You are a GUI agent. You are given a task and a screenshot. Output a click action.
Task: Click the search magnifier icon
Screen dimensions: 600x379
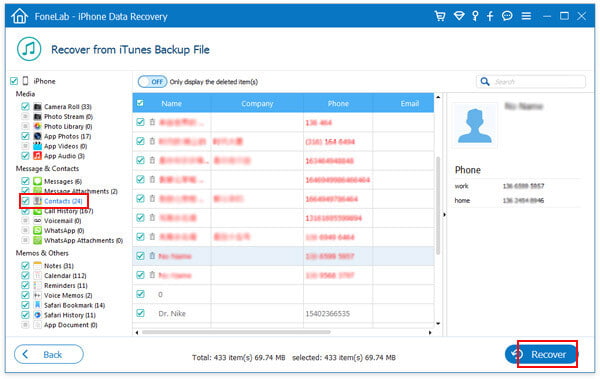[x=485, y=82]
